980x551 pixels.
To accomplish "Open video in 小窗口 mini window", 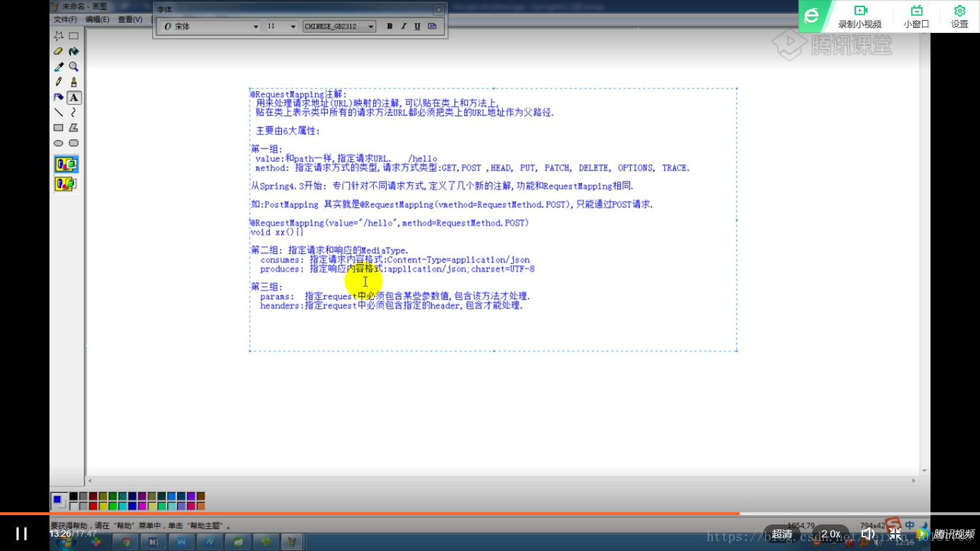I will point(916,17).
